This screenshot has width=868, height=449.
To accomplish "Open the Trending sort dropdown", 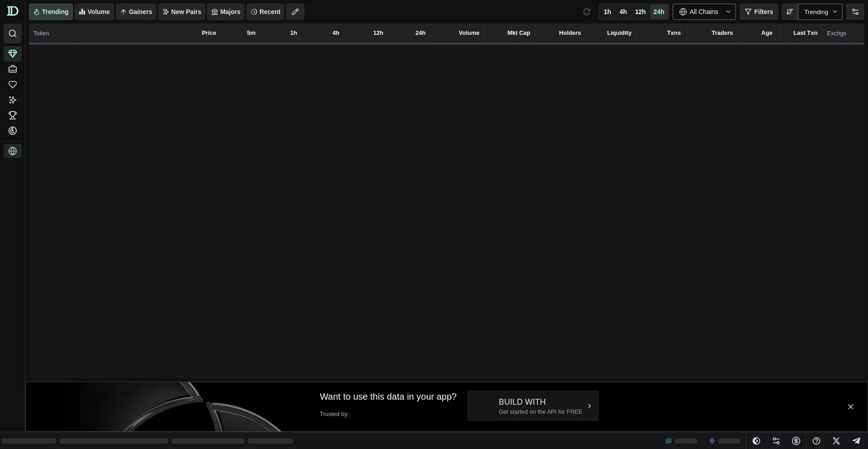I will (x=820, y=12).
